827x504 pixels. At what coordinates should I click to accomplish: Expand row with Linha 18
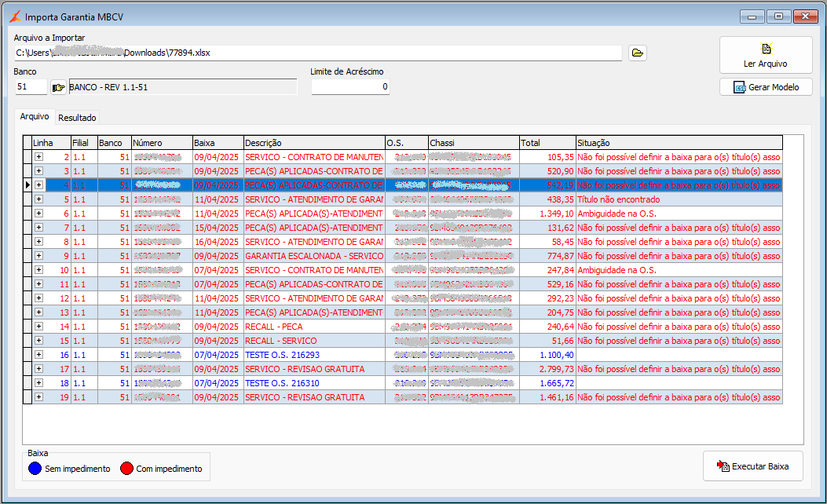point(39,383)
